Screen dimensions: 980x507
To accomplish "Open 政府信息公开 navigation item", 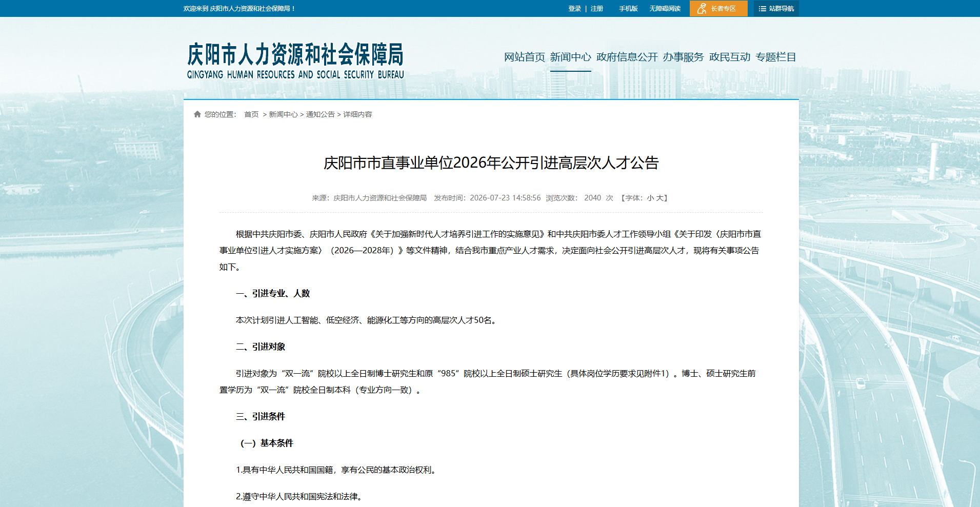I will click(x=627, y=57).
